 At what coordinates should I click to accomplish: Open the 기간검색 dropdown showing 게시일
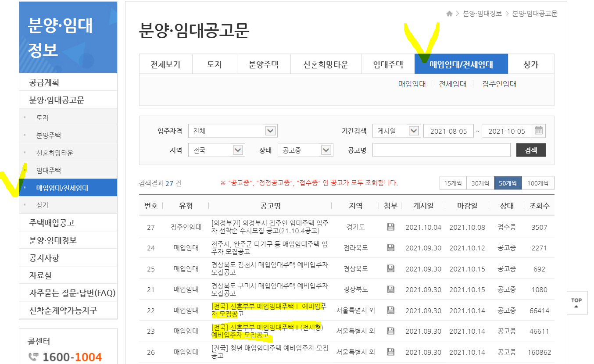[397, 131]
